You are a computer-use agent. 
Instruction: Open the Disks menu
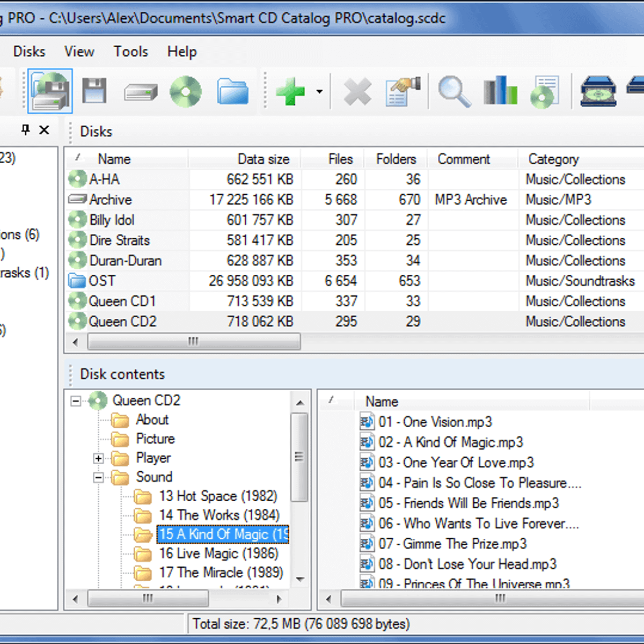pyautogui.click(x=29, y=52)
